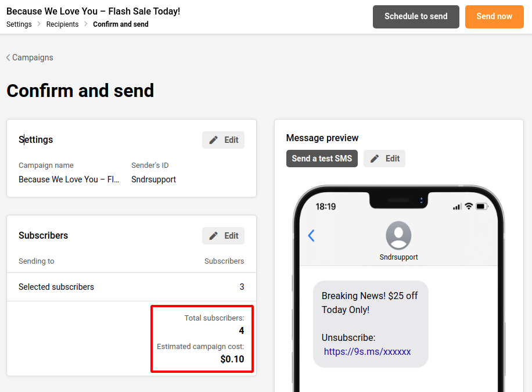Select the Confirm and send breadcrumb step
The height and width of the screenshot is (392, 532).
(121, 24)
